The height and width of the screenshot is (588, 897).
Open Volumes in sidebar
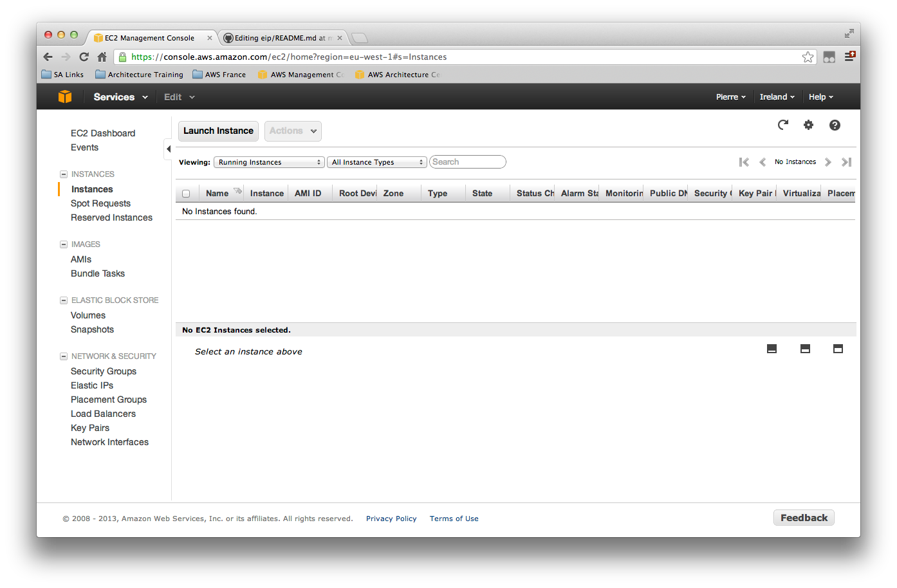click(88, 315)
